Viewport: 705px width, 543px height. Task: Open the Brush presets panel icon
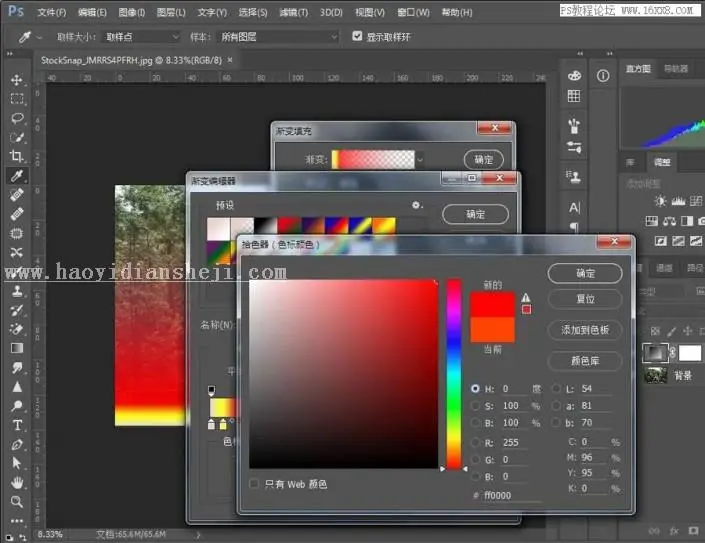[574, 126]
